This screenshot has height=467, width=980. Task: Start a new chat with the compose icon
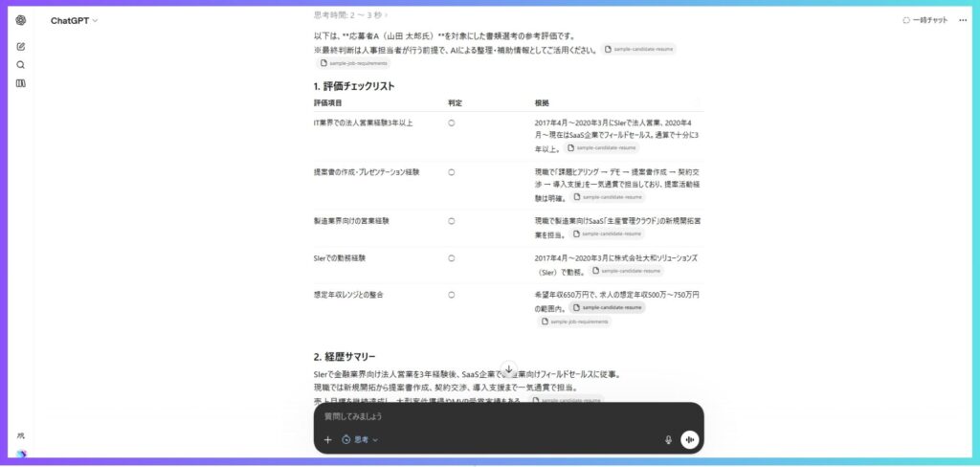[21, 46]
